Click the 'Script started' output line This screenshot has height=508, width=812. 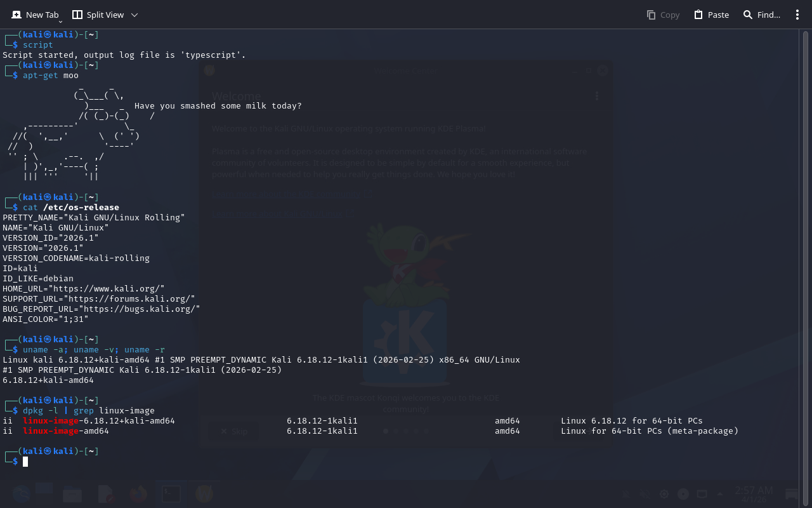124,55
